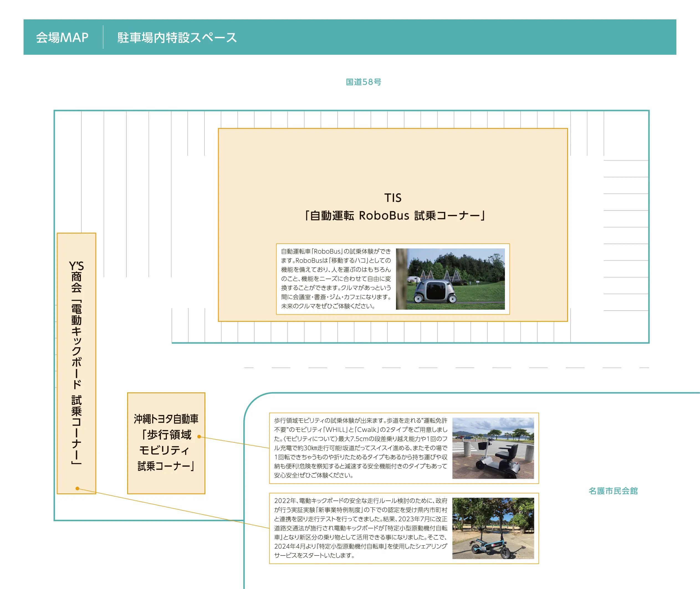The width and height of the screenshot is (700, 589).
Task: Click orange dot in Y'S商会 booth
Action: [77, 488]
